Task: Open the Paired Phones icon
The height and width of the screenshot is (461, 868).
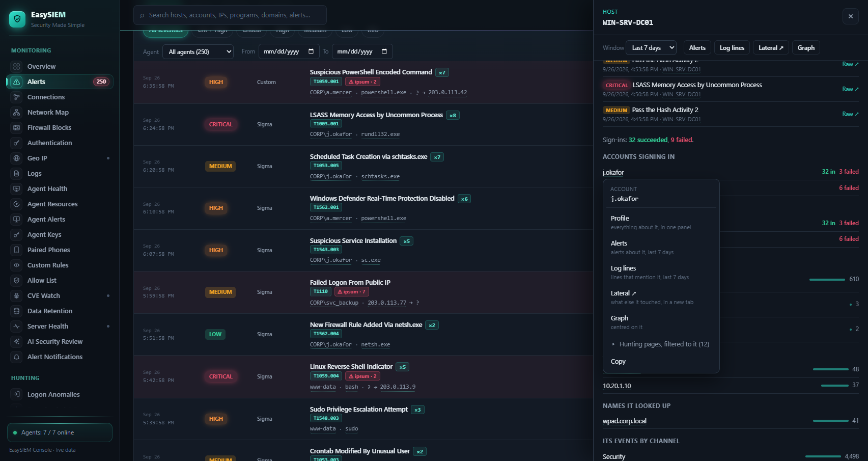Action: click(17, 250)
